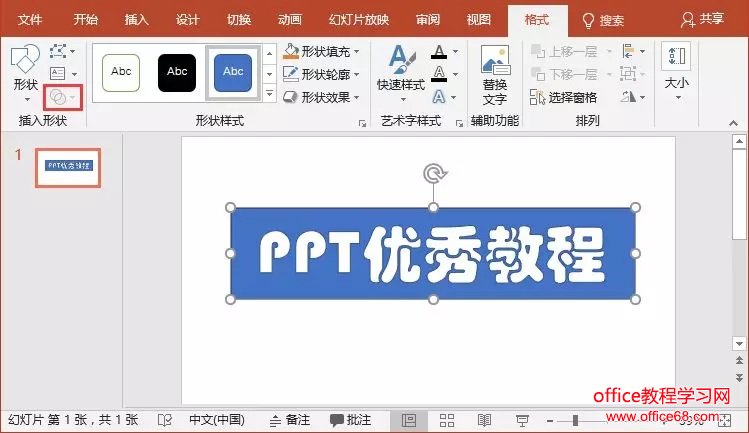
Task: Switch to the 设计 tab
Action: (187, 20)
